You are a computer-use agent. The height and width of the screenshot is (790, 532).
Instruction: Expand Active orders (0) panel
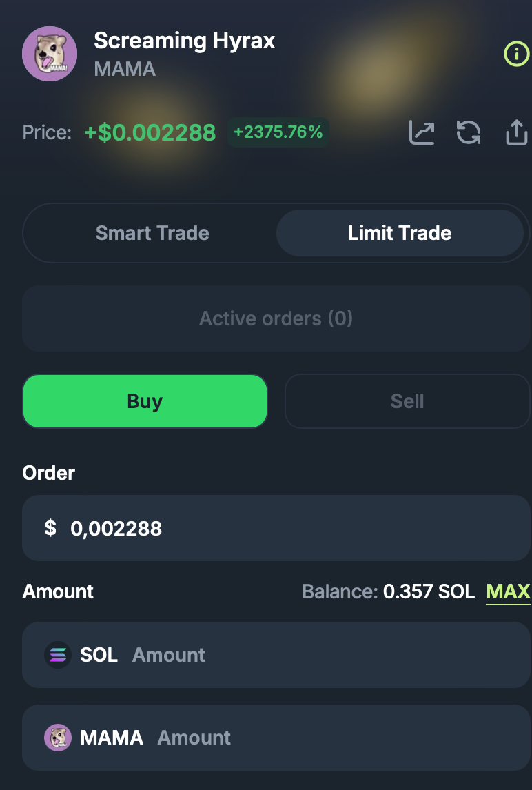(276, 318)
